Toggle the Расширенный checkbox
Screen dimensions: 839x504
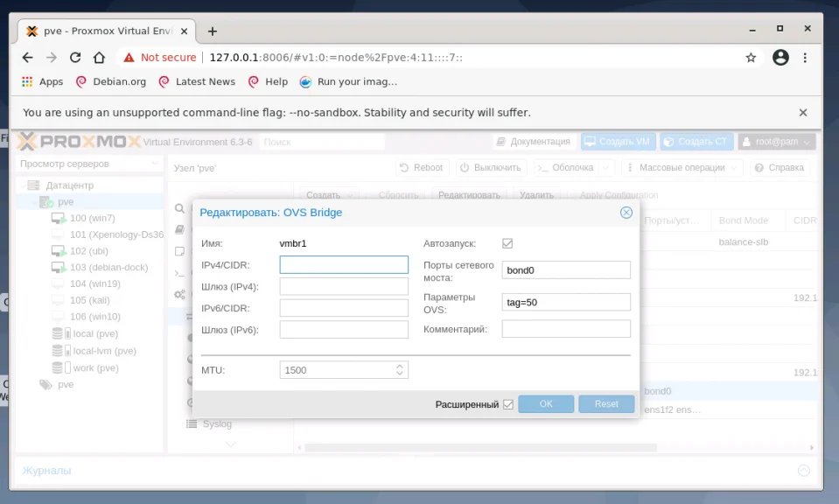pyautogui.click(x=510, y=403)
